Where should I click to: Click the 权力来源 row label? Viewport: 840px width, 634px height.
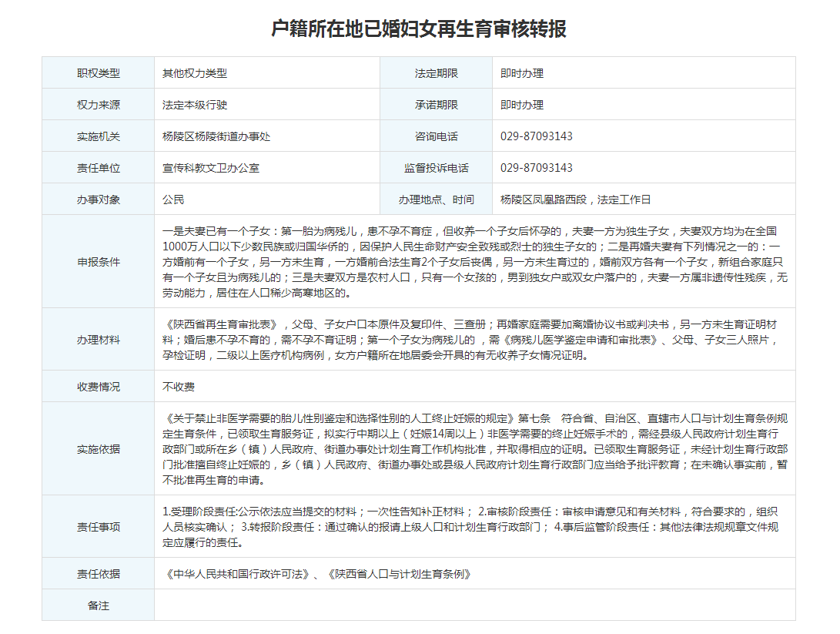pos(98,105)
